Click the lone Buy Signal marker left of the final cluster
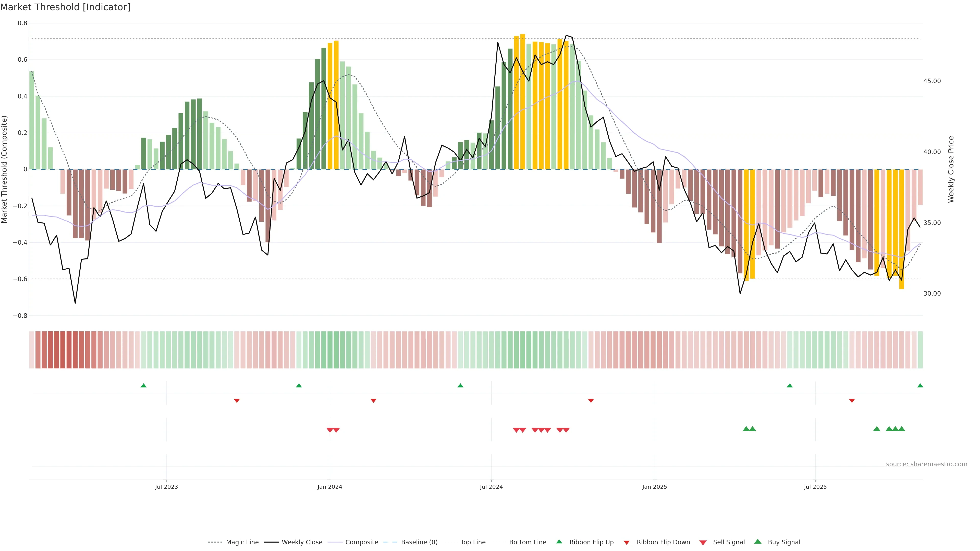The width and height of the screenshot is (980, 551). click(x=877, y=429)
